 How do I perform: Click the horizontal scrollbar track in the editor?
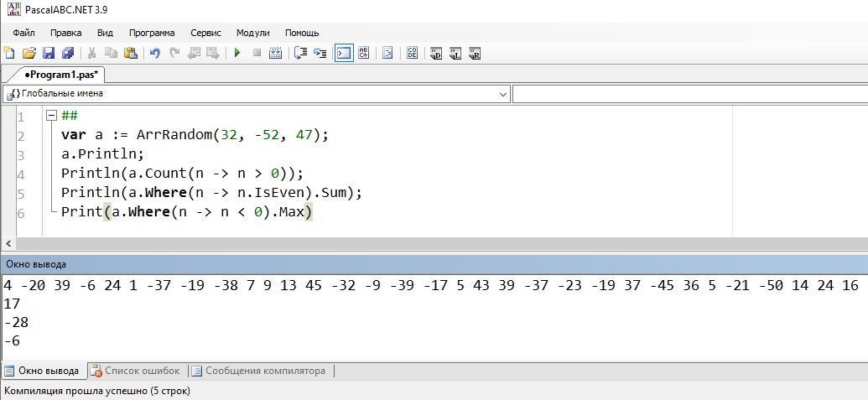(442, 244)
